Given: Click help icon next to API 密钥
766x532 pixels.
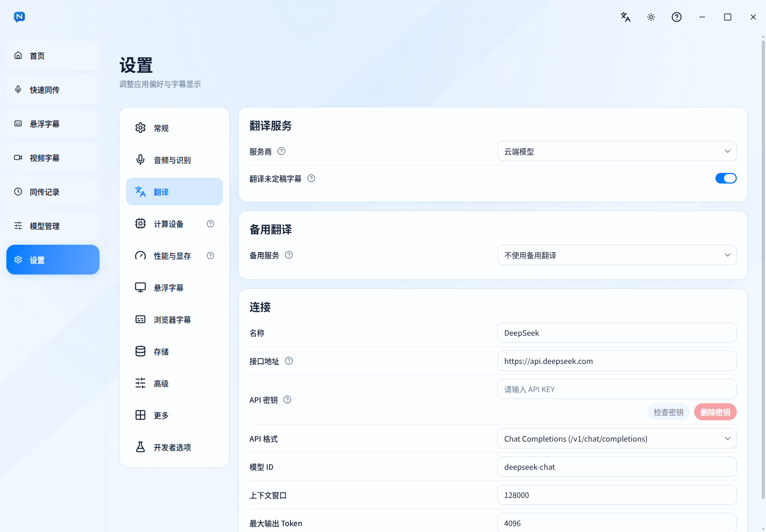Looking at the screenshot, I should [x=287, y=400].
